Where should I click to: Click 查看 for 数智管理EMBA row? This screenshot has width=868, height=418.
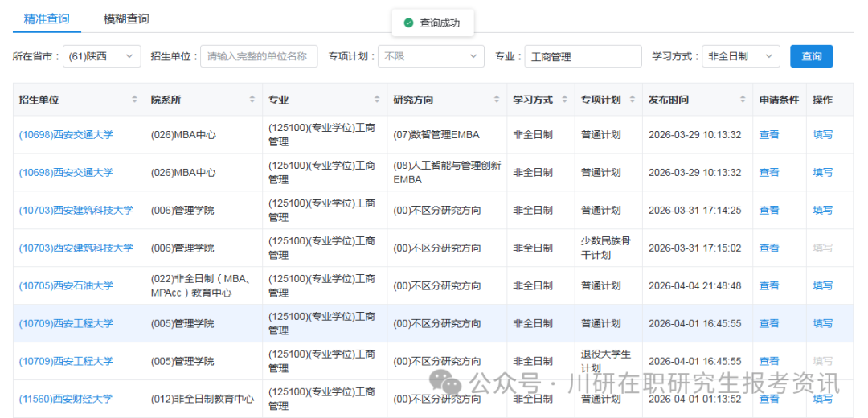[769, 134]
